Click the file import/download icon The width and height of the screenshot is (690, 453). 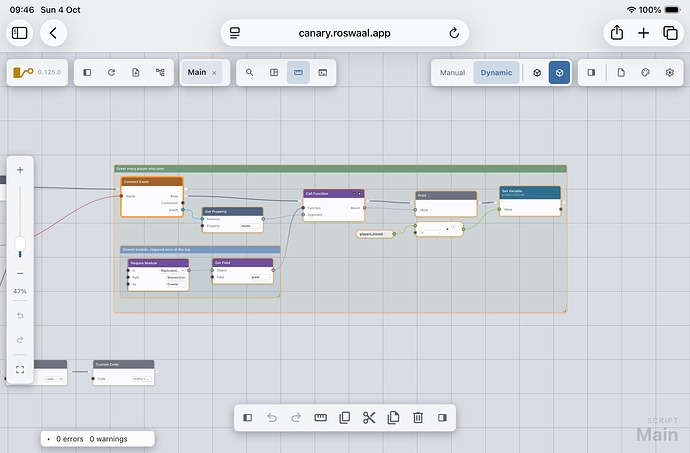(x=136, y=72)
